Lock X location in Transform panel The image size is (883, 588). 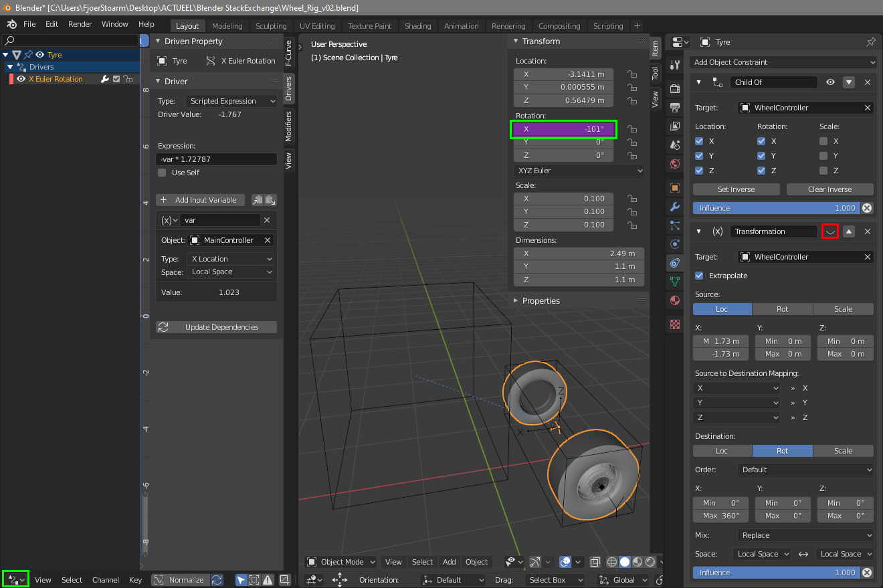click(631, 74)
